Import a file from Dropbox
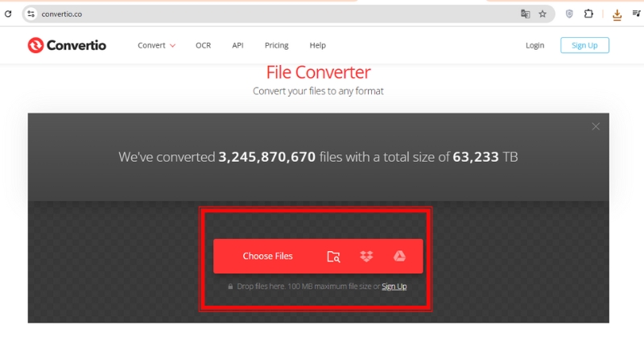The width and height of the screenshot is (644, 362). pos(366,257)
